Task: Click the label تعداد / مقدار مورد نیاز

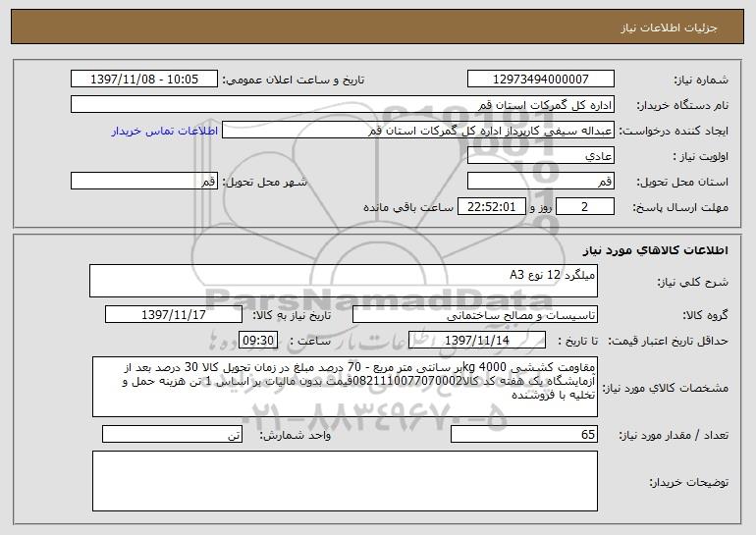Action: 674,435
